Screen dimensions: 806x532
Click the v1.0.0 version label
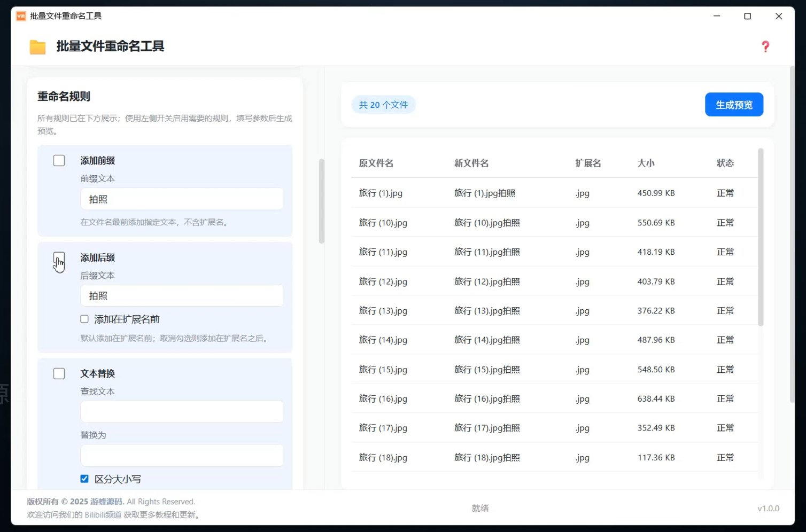tap(768, 508)
